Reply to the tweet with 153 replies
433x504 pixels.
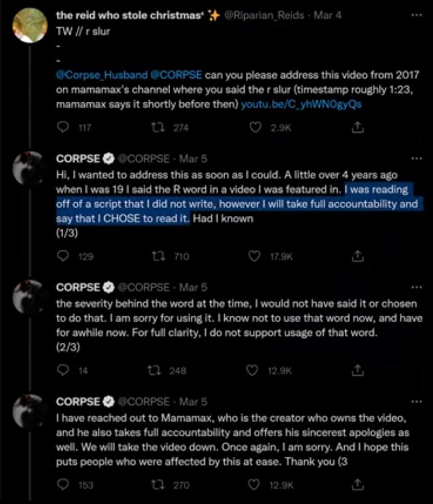pos(63,485)
